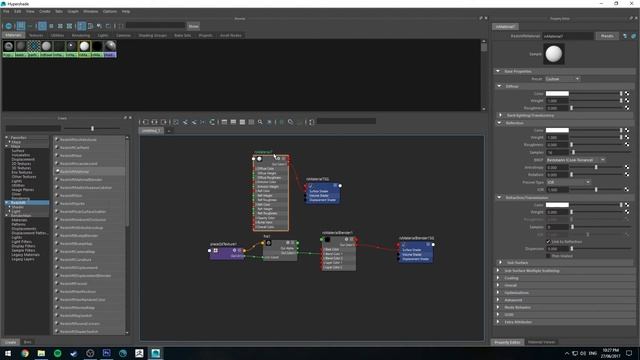Collapse the Reflection section
Screen dimensions: 640x360
coord(500,123)
